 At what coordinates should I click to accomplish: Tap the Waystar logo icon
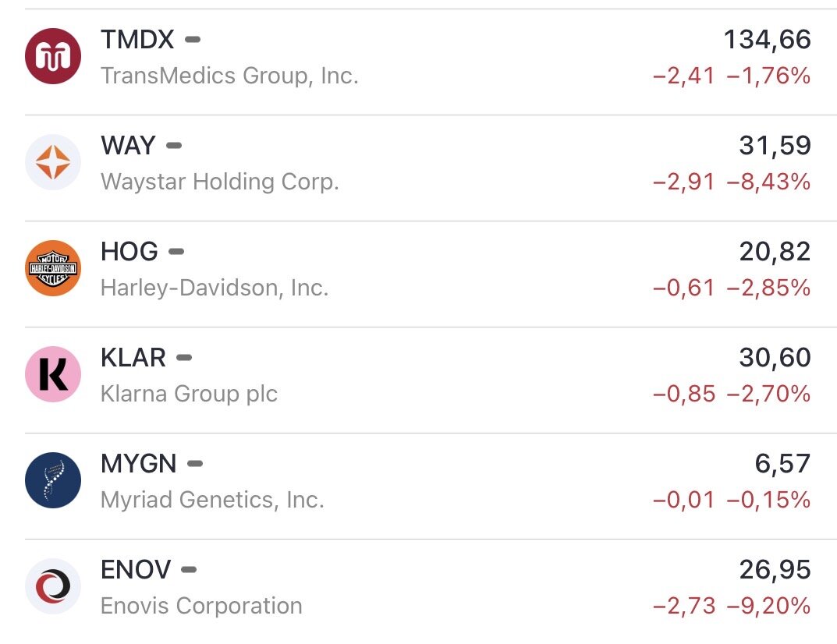pos(53,162)
